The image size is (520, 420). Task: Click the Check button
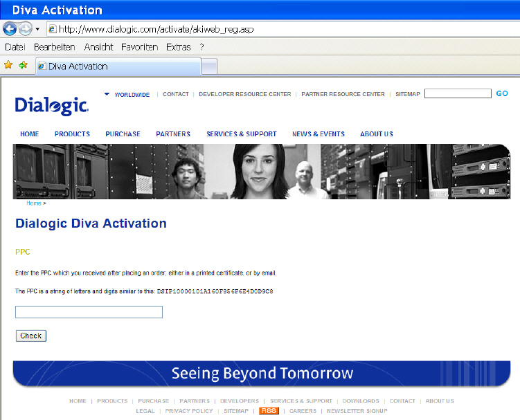31,336
